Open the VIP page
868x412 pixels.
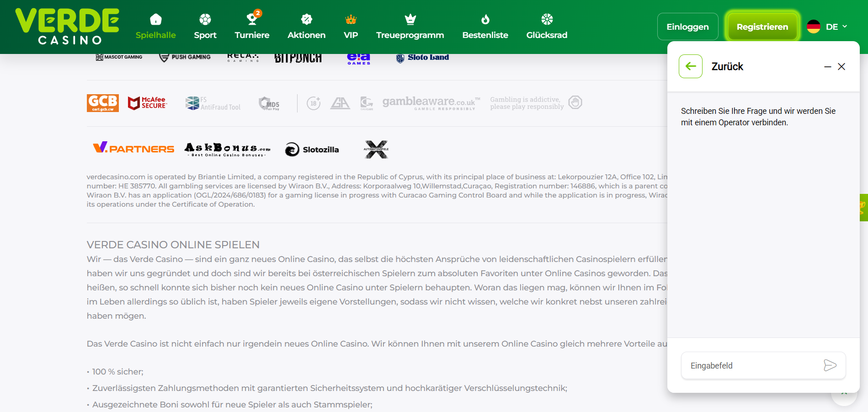pyautogui.click(x=351, y=27)
